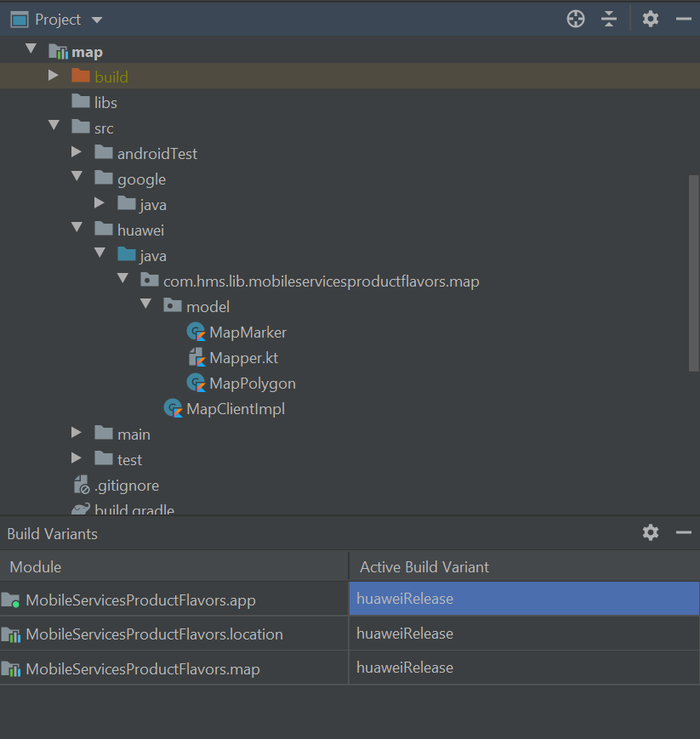Click the package icon for com.hms.lib.mobileservicesproductflavors.map
700x739 pixels.
pos(150,280)
